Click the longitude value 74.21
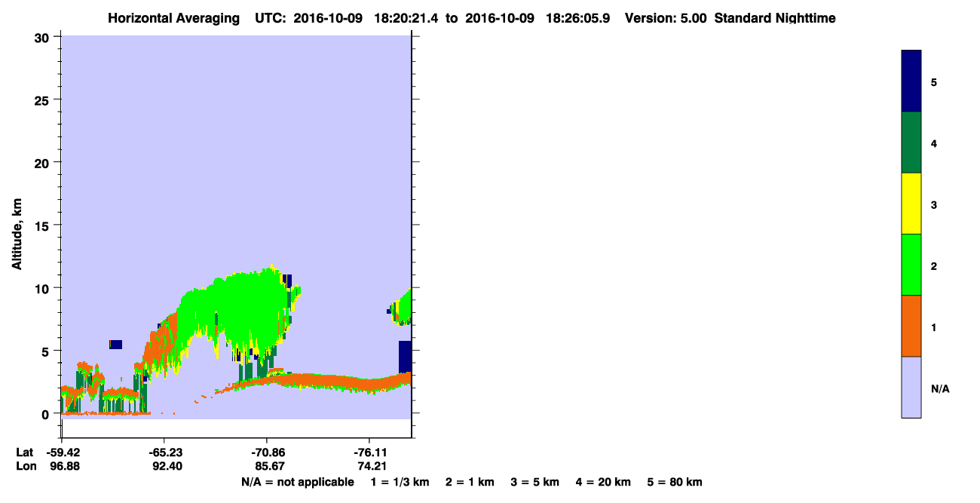This screenshot has height=503, width=980. tap(372, 466)
